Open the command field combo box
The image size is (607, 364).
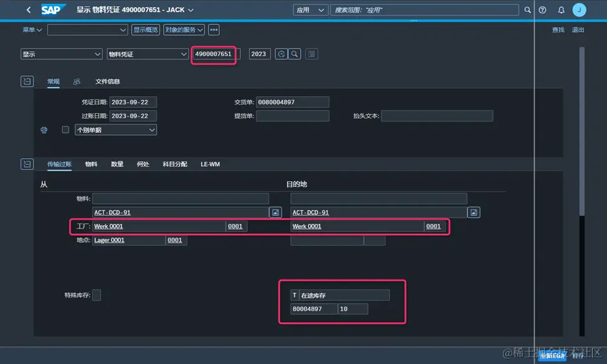(x=88, y=30)
